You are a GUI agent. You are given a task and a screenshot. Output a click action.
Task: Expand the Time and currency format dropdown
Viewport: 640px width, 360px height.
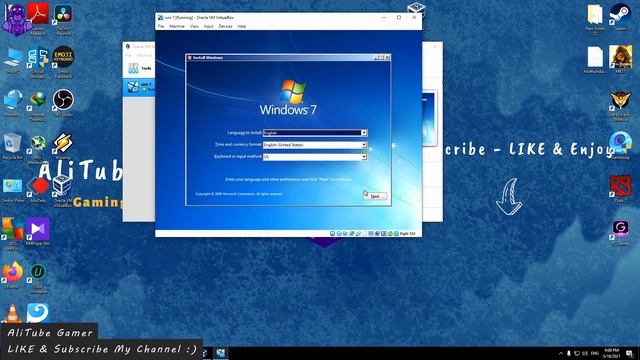pos(363,145)
